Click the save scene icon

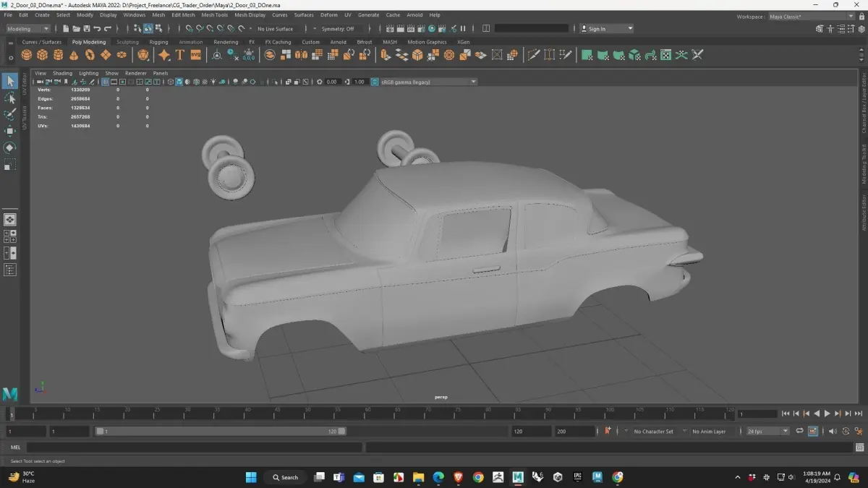coord(86,29)
